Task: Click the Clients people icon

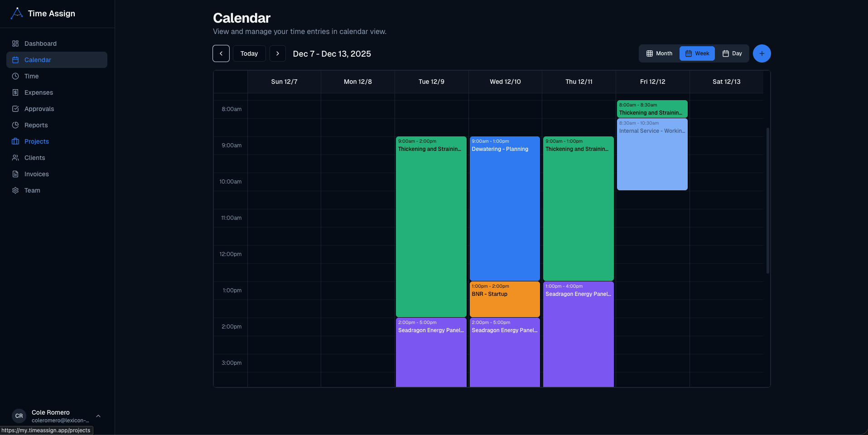Action: pyautogui.click(x=15, y=158)
